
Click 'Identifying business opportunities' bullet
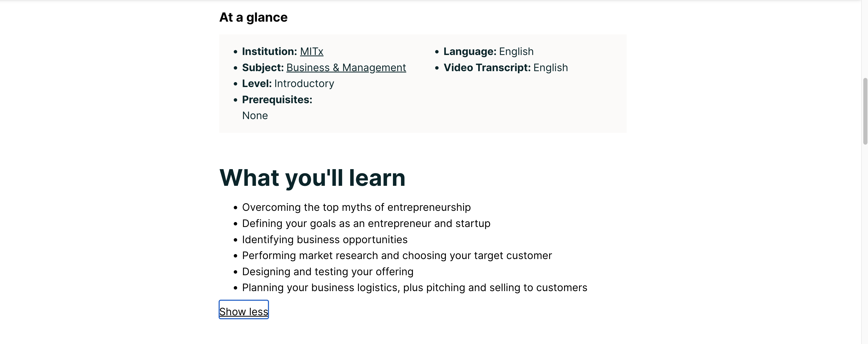pyautogui.click(x=325, y=240)
